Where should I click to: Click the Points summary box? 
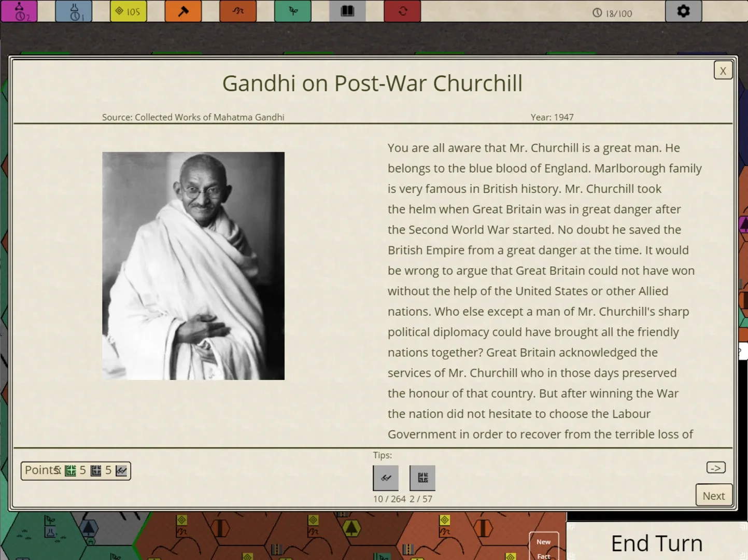point(76,471)
